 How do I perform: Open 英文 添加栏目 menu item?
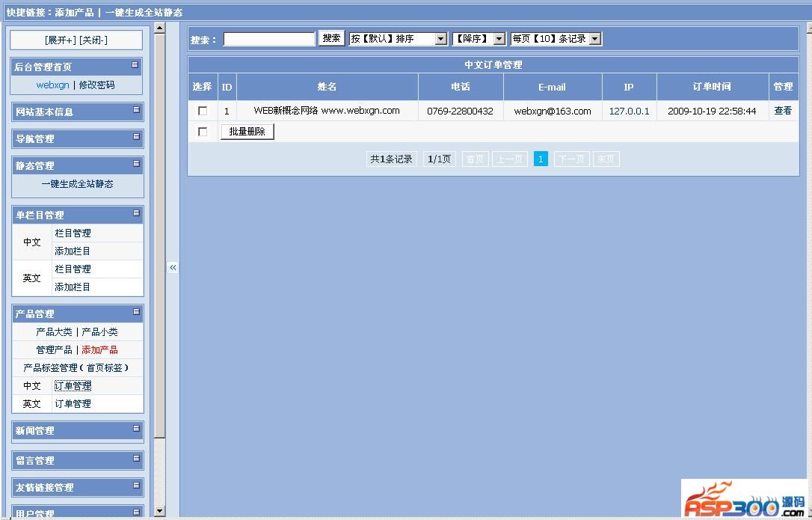tap(73, 287)
